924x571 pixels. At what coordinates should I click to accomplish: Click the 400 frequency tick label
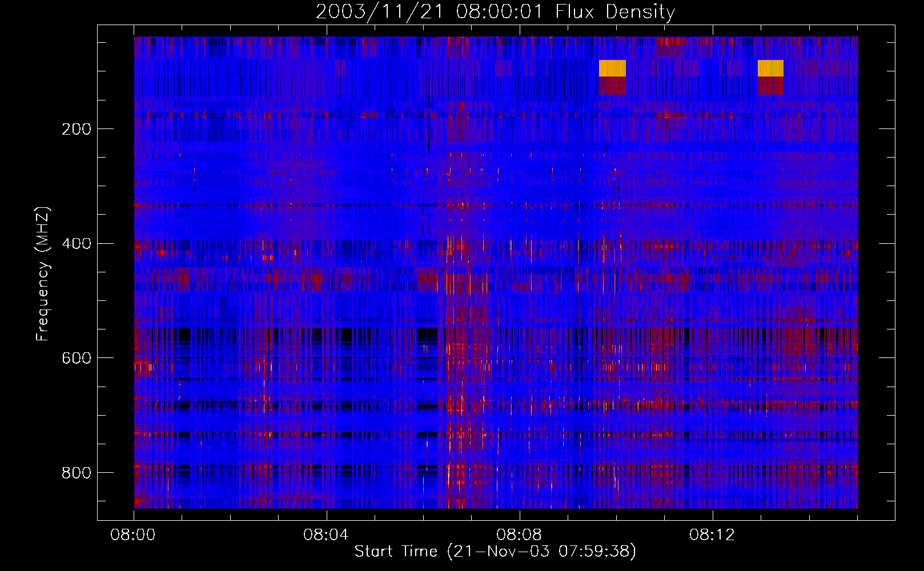[77, 244]
